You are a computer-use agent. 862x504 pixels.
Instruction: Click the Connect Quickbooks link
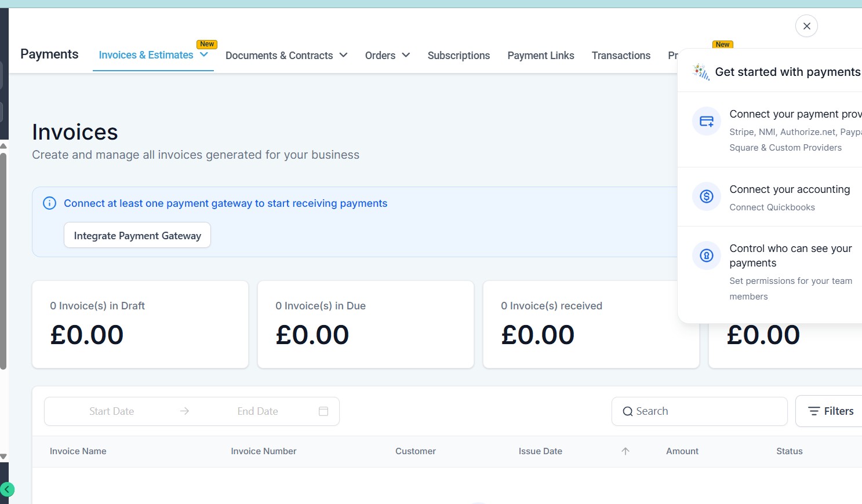click(772, 207)
